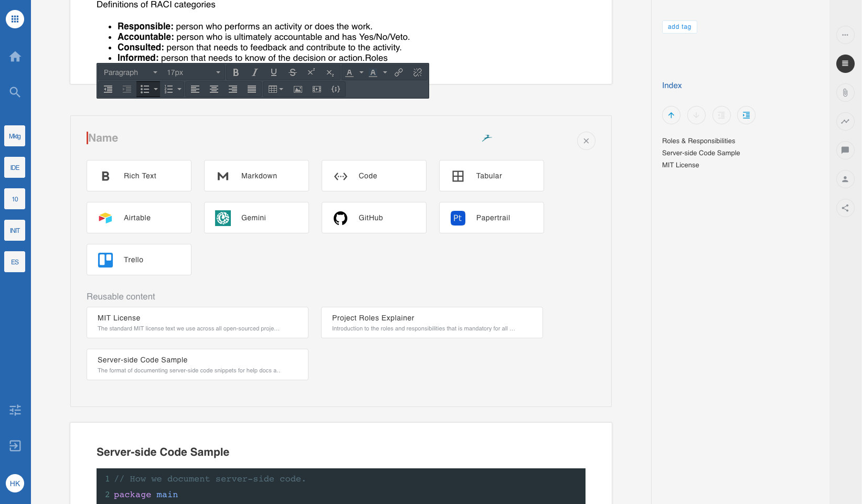This screenshot has width=862, height=504.
Task: Choose the Gemini section type
Action: click(x=257, y=218)
